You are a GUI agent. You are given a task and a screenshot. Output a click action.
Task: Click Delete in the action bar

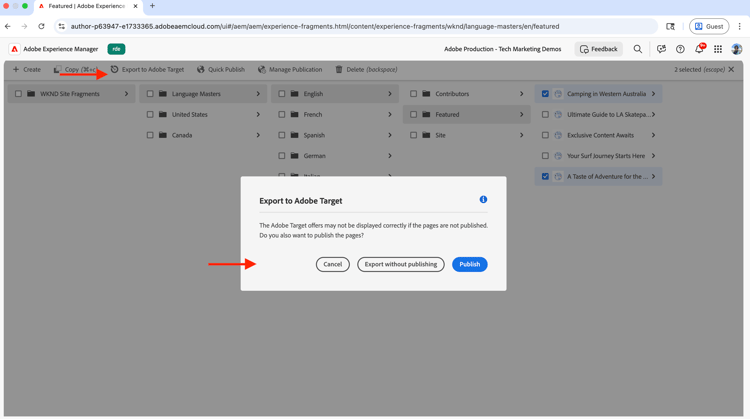click(x=366, y=69)
